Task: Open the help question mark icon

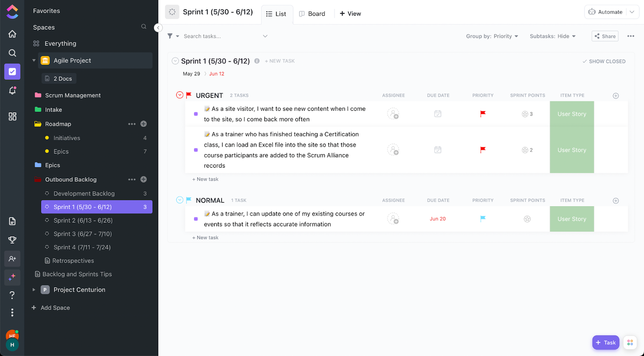Action: [x=12, y=295]
